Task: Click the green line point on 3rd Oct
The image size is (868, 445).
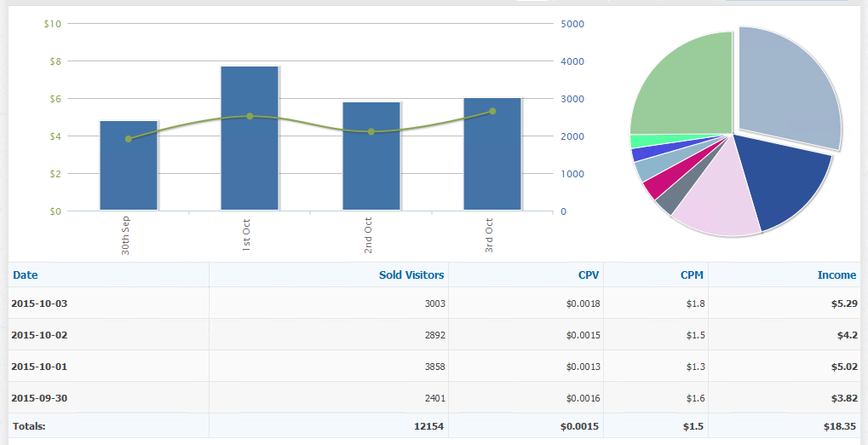Action: pos(492,112)
